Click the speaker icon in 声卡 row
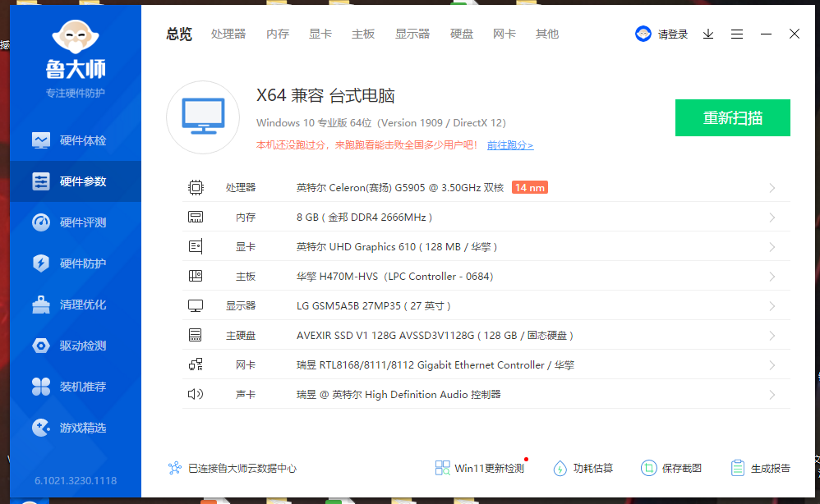 pyautogui.click(x=196, y=394)
